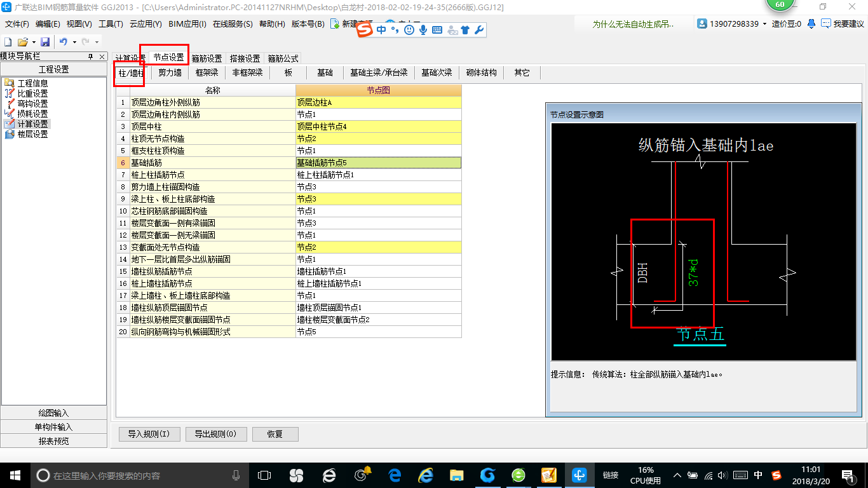
Task: Click the 工程设置 section header
Action: [53, 70]
